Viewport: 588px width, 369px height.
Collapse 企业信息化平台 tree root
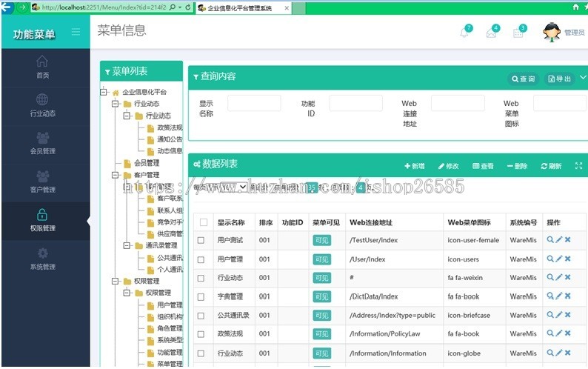tap(104, 92)
